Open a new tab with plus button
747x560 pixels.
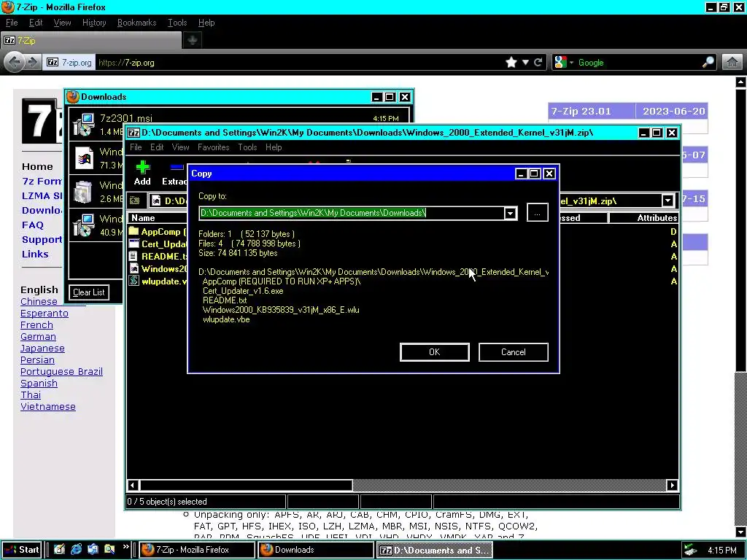click(193, 40)
